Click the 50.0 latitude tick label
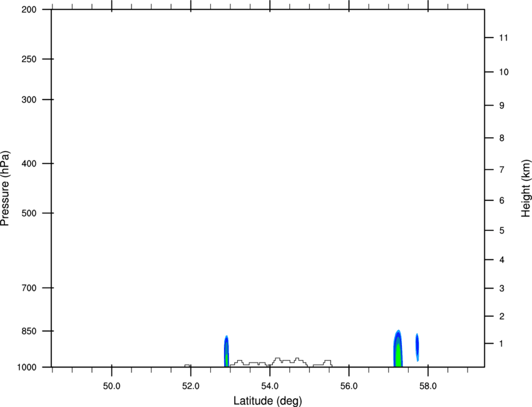The width and height of the screenshot is (532, 407). [x=111, y=386]
